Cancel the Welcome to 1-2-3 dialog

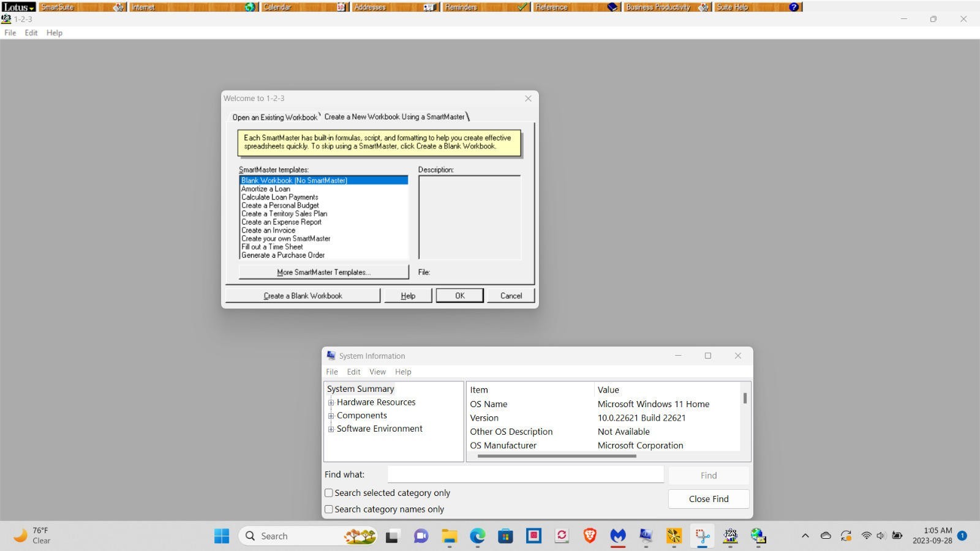pos(511,296)
